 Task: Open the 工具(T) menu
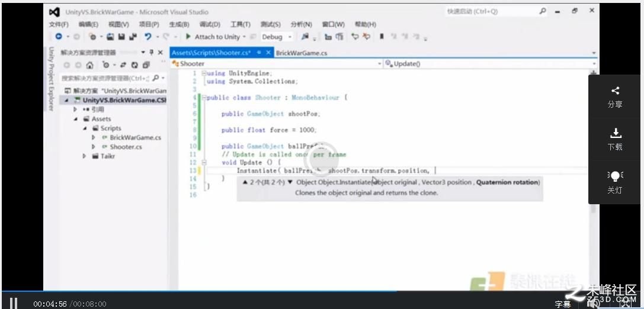click(241, 25)
